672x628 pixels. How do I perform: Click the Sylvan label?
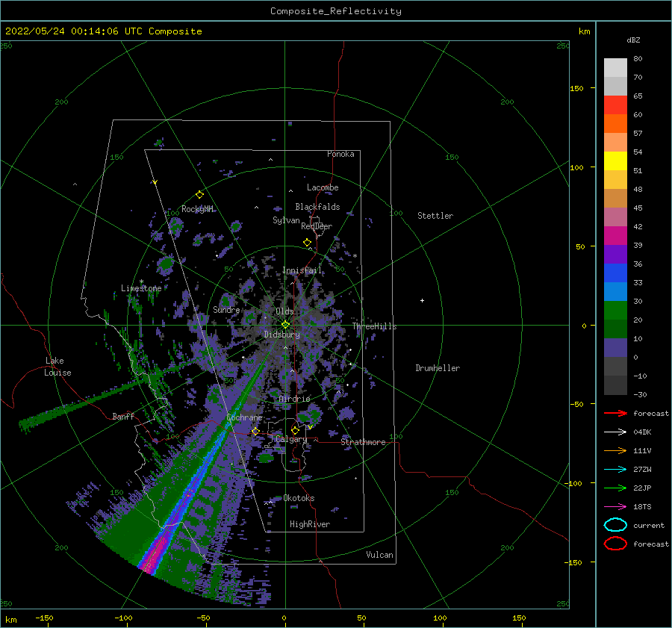pos(286,220)
